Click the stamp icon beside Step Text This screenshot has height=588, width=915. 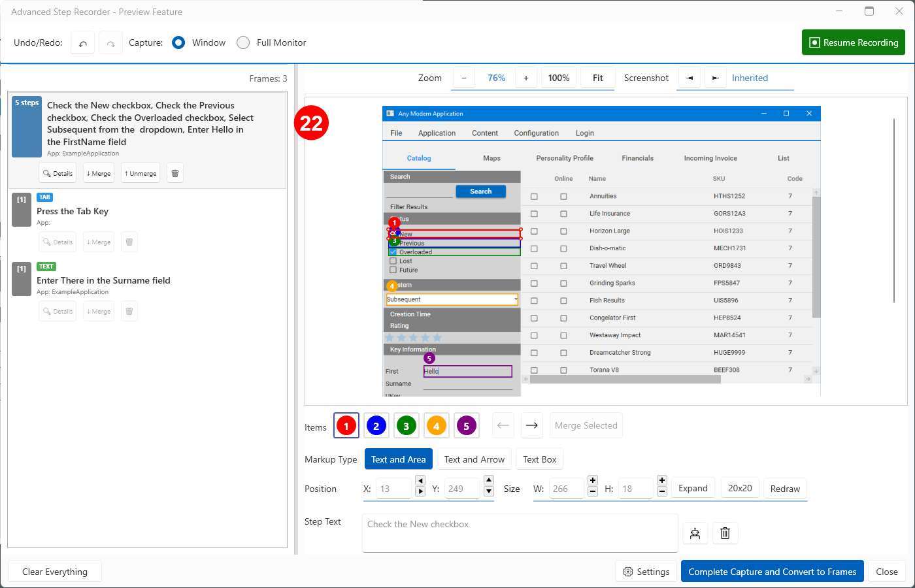[695, 533]
